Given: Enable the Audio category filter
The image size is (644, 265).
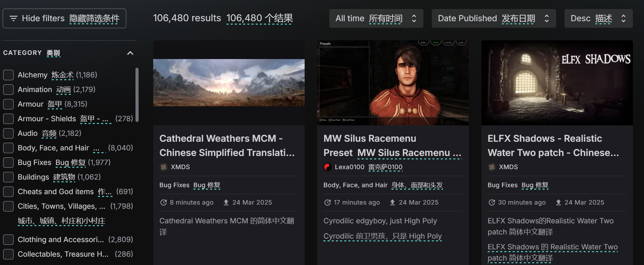Looking at the screenshot, I should click(8, 133).
